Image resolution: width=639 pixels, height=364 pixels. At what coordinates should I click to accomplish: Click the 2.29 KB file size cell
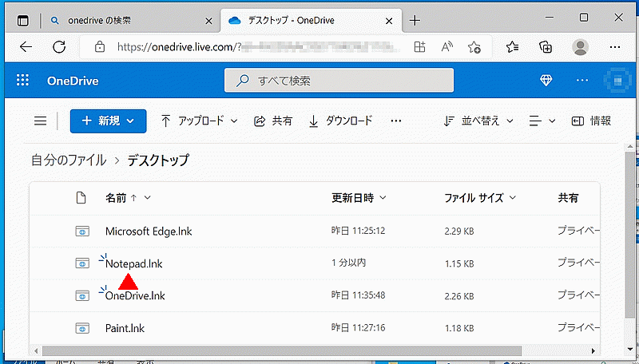tap(459, 231)
